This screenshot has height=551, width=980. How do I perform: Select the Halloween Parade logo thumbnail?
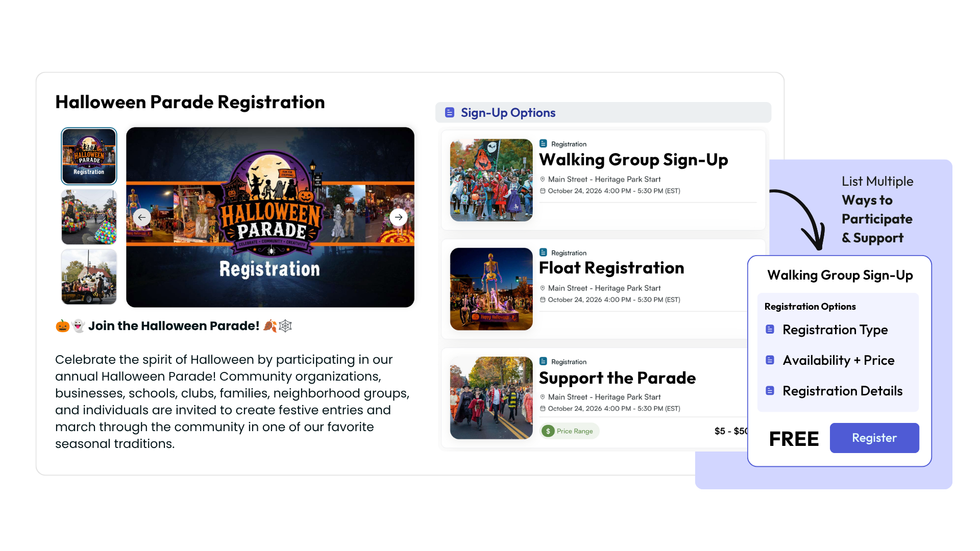(89, 156)
